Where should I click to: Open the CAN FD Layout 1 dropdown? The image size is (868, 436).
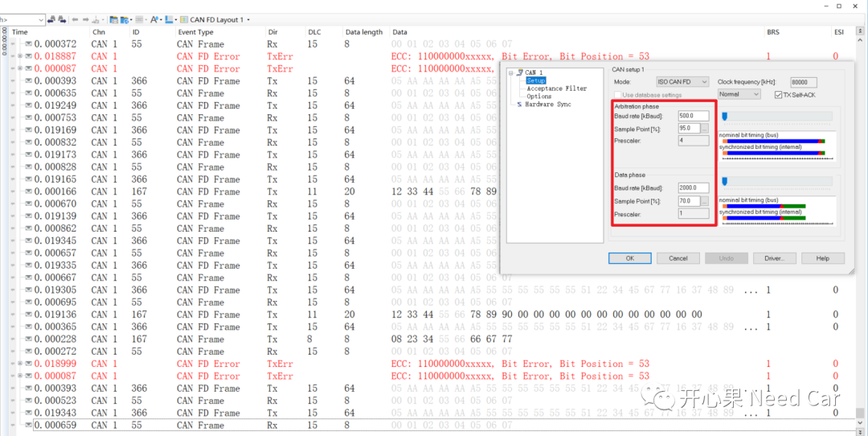pos(248,20)
